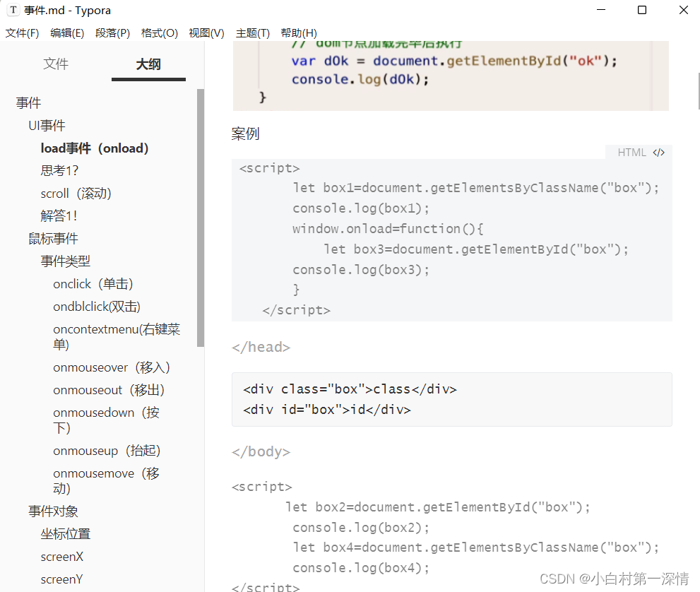Open the 编辑(E) menu
Viewport: 700px width, 592px height.
click(67, 33)
